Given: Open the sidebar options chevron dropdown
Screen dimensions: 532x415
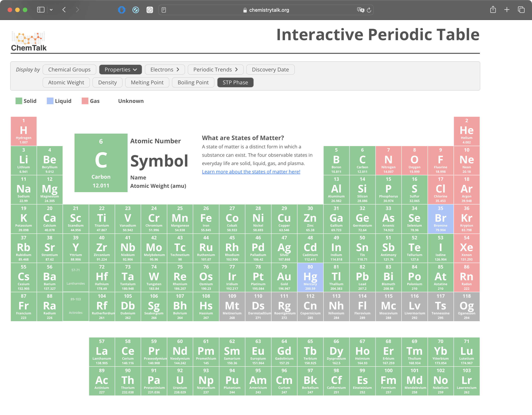Looking at the screenshot, I should [51, 10].
